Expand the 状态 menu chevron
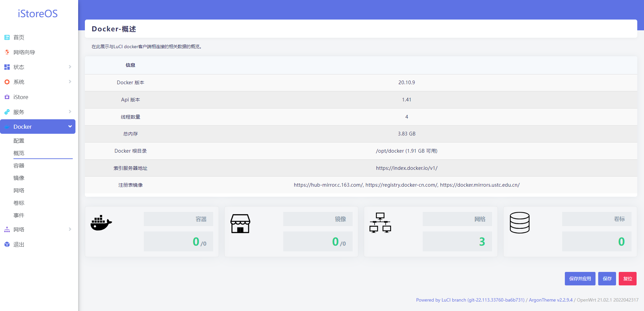This screenshot has height=311, width=644. click(x=70, y=67)
